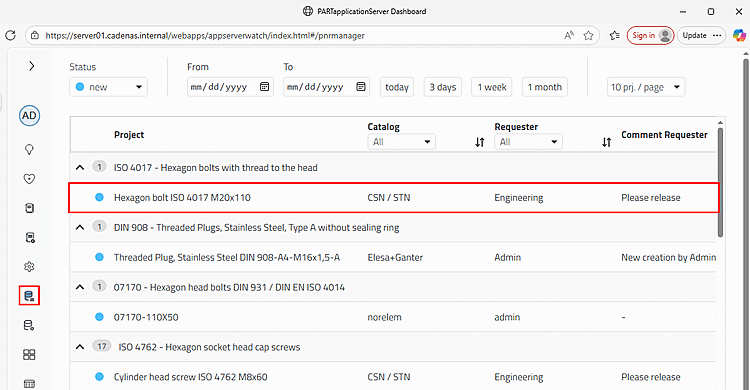Click the To date input field

326,87
